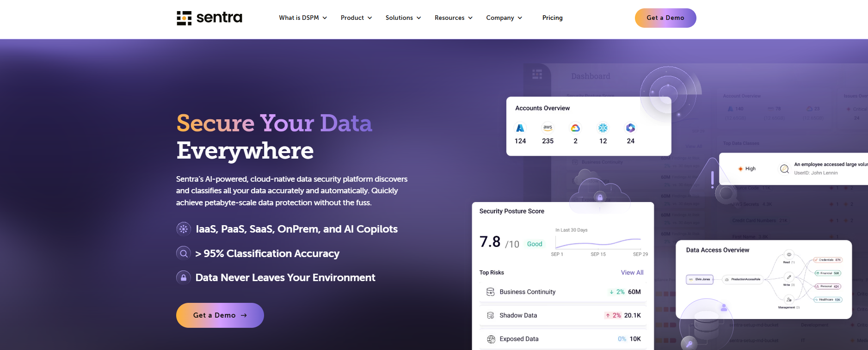
Task: Click the 60M value in Business Continuity row
Action: [x=634, y=292]
